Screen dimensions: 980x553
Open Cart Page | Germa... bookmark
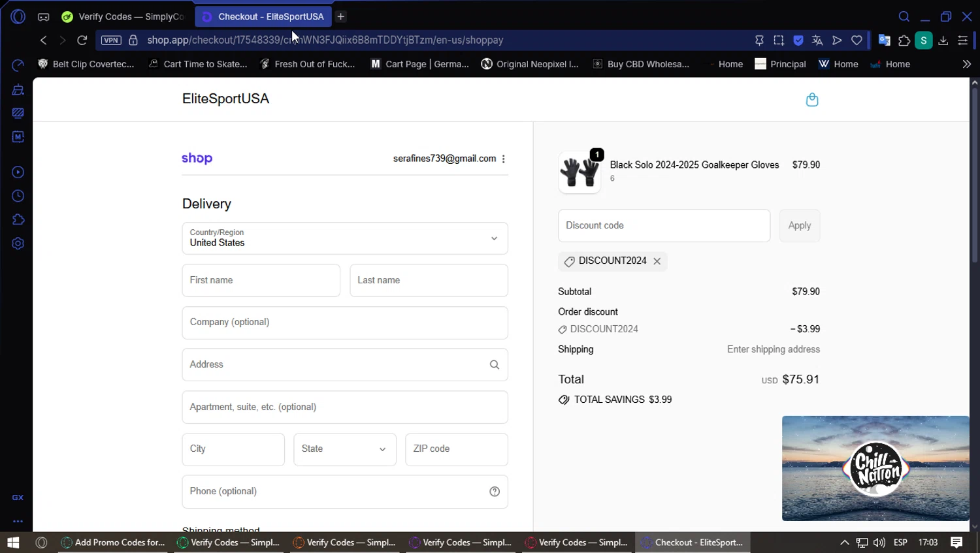(419, 64)
